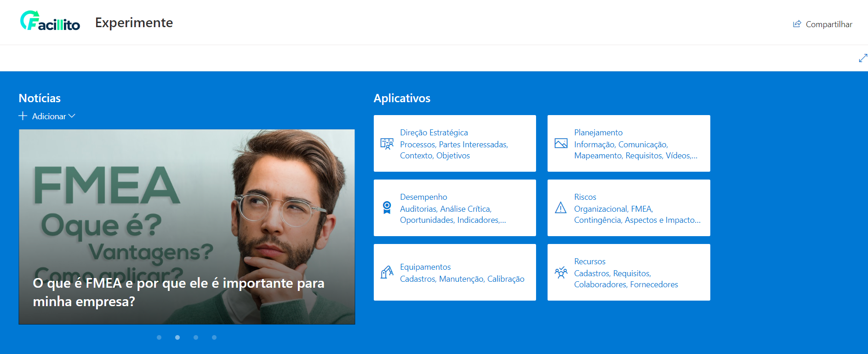868x354 pixels.
Task: Click the Direção Estratégica card icon
Action: [387, 144]
